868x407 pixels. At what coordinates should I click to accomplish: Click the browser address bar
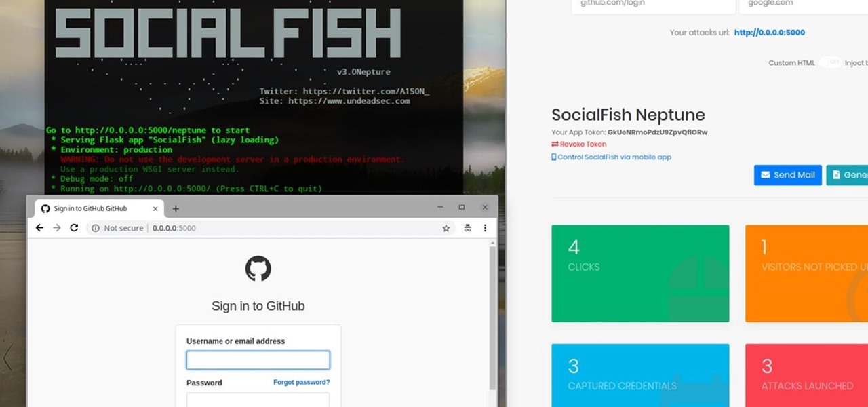click(271, 228)
